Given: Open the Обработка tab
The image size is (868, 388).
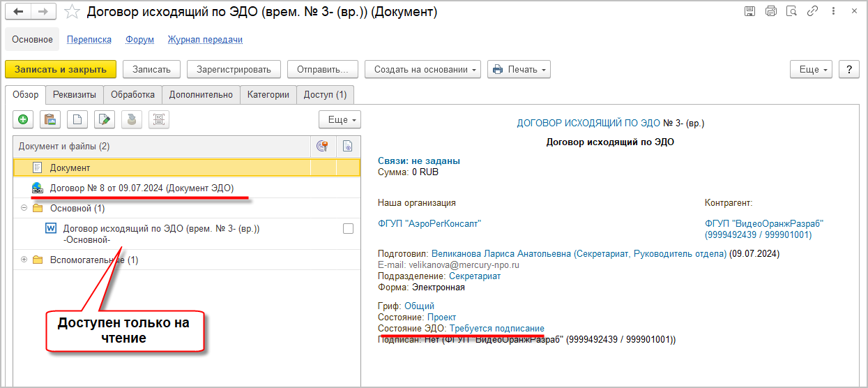Looking at the screenshot, I should 132,94.
